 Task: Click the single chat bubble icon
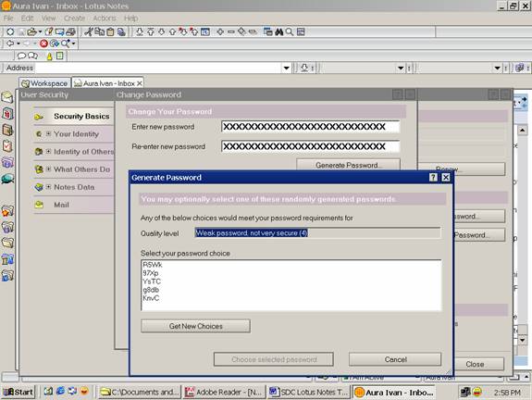click(21, 56)
